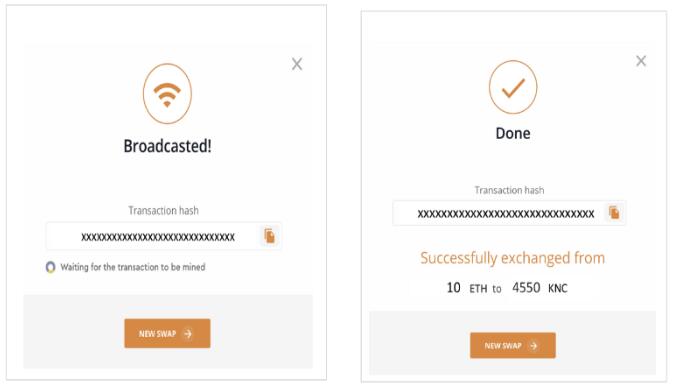Click the checkmark Done icon
This screenshot has width=676, height=388.
tap(513, 87)
